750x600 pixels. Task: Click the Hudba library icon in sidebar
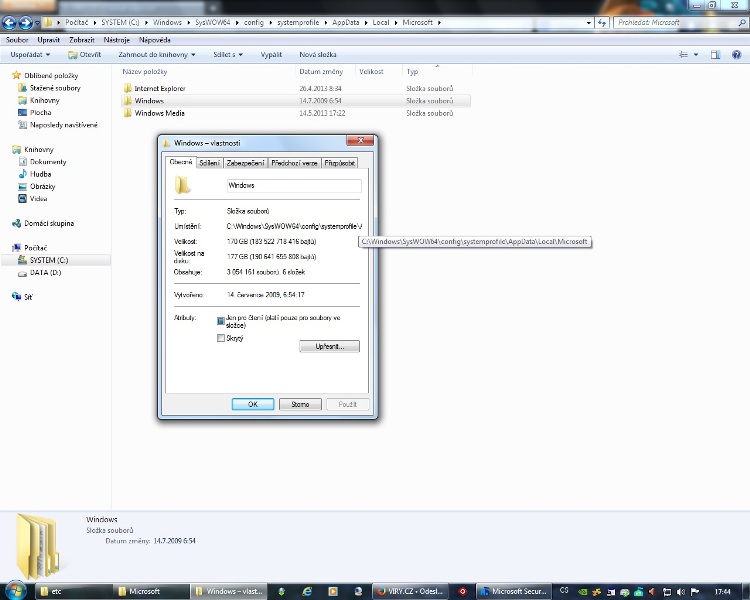coord(19,174)
